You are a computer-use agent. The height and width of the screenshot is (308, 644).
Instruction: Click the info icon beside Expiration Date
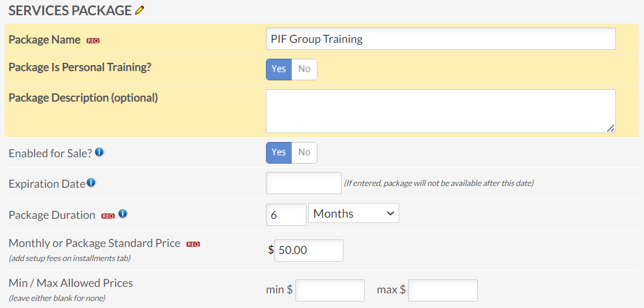tap(91, 183)
